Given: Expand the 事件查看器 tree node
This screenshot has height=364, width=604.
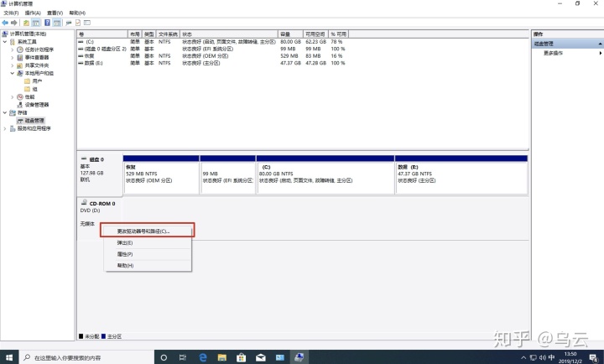Looking at the screenshot, I should [x=13, y=57].
